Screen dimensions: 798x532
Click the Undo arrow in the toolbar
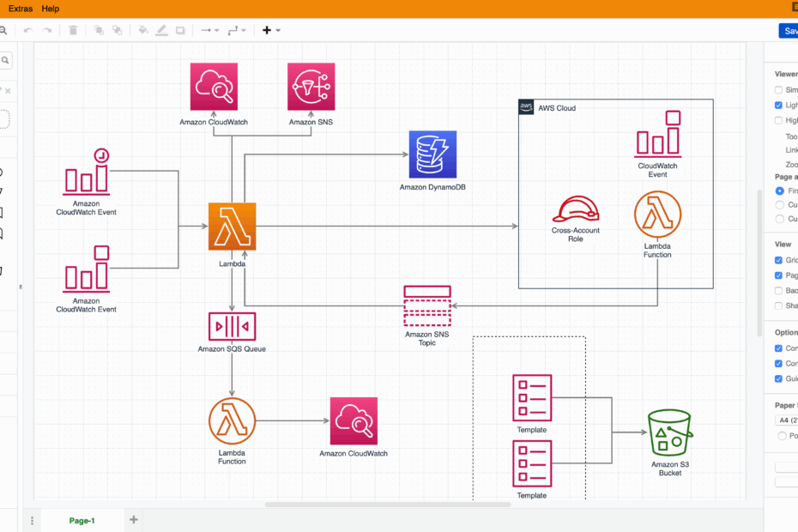coord(28,31)
